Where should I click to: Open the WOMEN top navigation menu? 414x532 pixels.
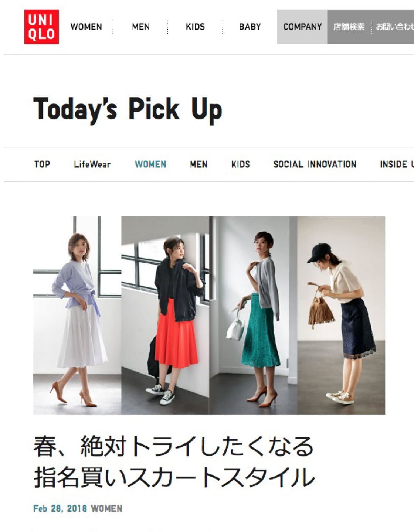coord(86,27)
